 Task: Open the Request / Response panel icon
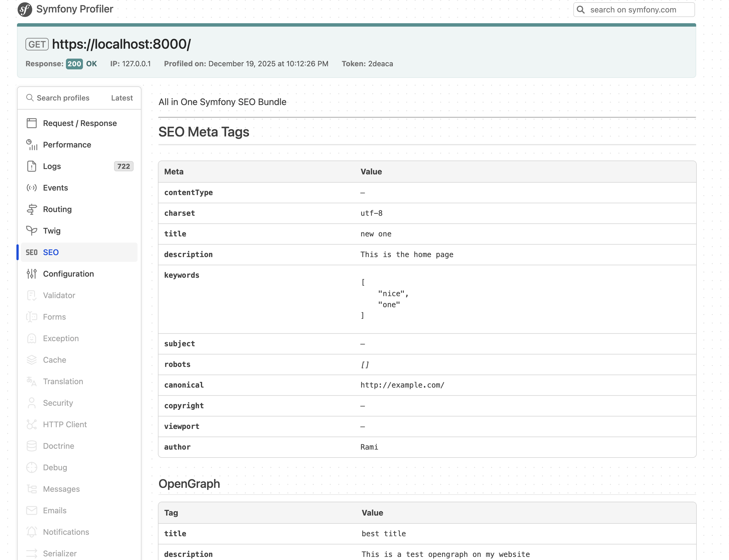[31, 123]
